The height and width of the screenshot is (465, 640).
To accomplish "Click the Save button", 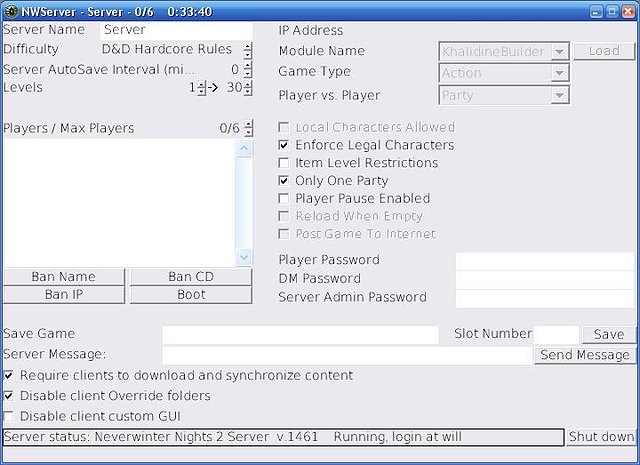I will pyautogui.click(x=609, y=335).
